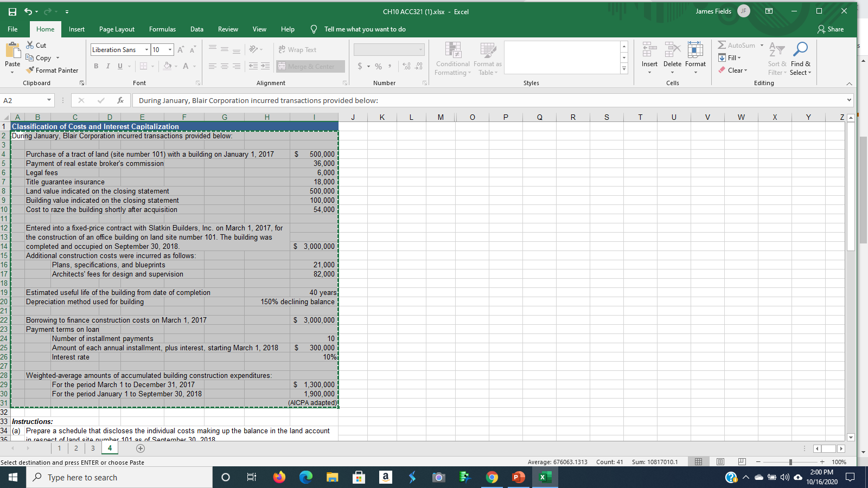Open the Clear menu in Editing group
868x488 pixels.
[733, 70]
